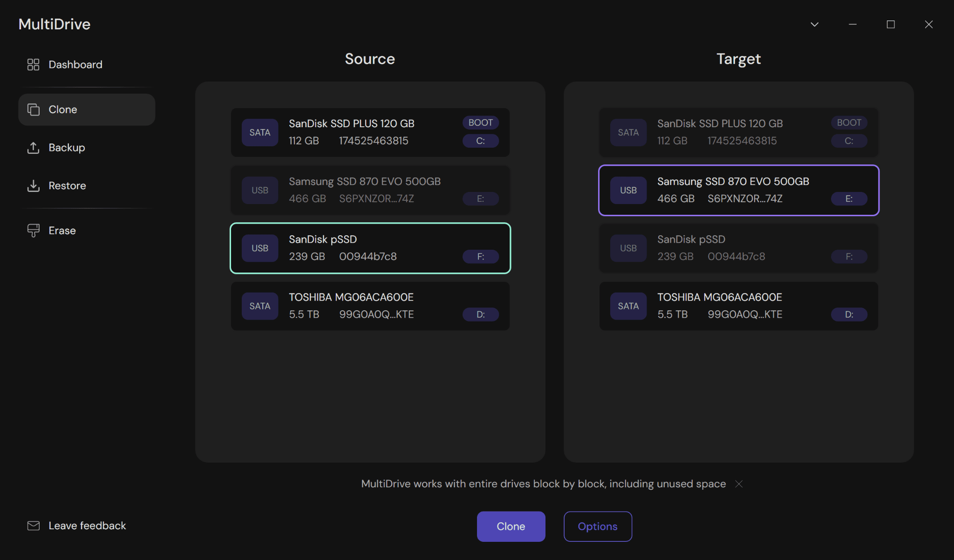The height and width of the screenshot is (560, 954).
Task: Select source drive SanDisk SSD PLUS 120 GB
Action: click(x=370, y=132)
